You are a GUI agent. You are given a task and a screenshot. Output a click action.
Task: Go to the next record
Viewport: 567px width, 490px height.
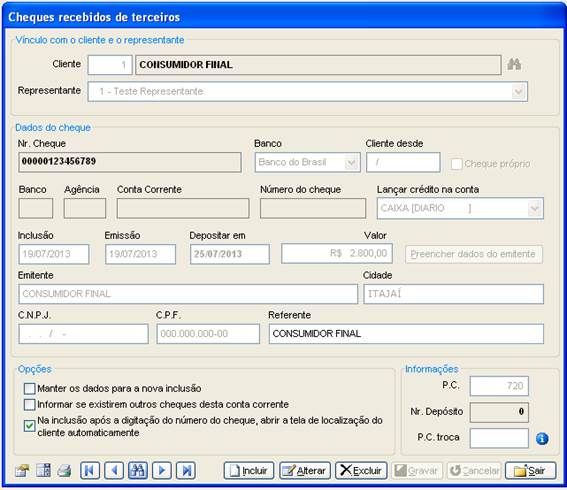tap(162, 470)
